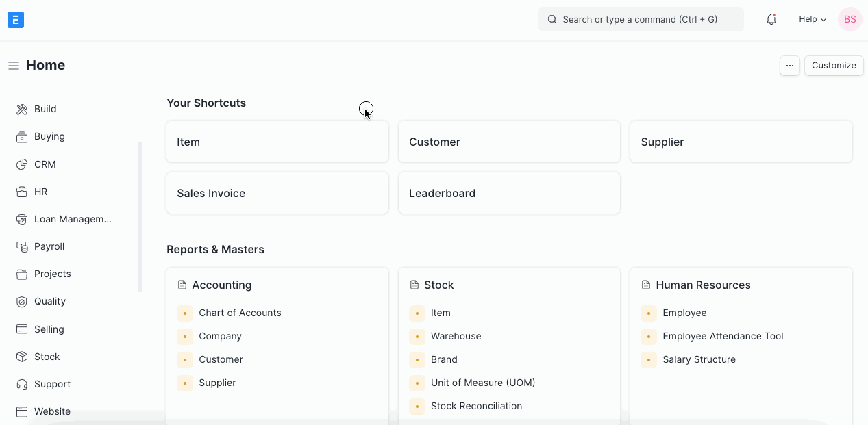Focus the command search bar
The image size is (868, 425).
(641, 20)
